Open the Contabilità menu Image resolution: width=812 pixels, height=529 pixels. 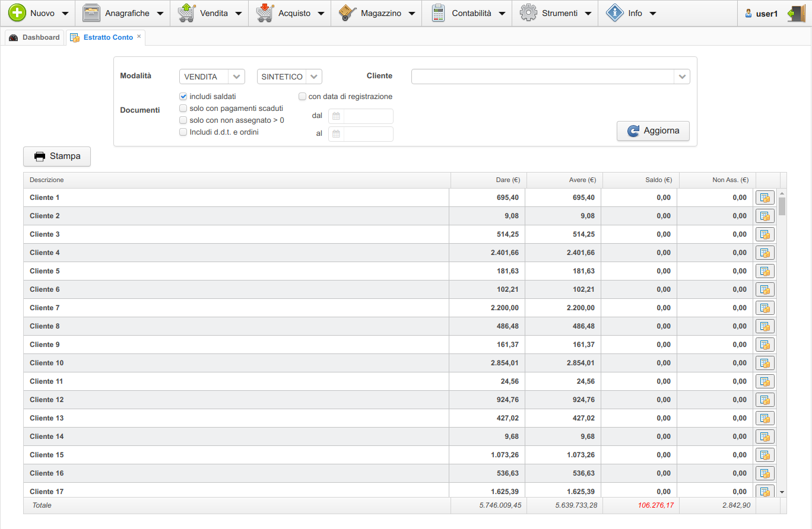[467, 13]
